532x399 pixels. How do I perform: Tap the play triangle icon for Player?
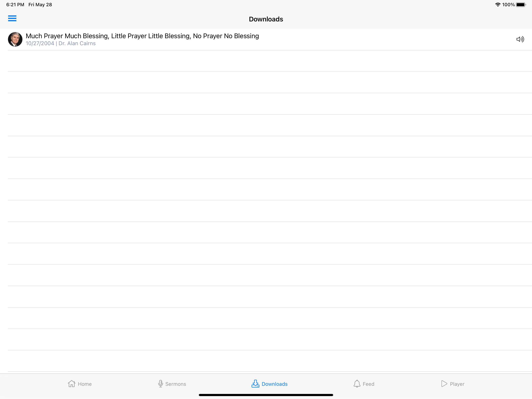click(x=444, y=384)
